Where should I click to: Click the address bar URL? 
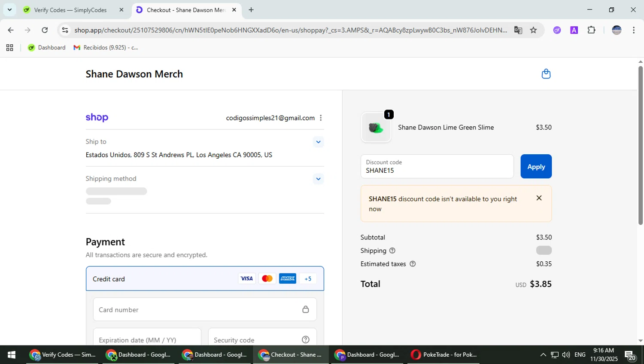[x=291, y=30]
